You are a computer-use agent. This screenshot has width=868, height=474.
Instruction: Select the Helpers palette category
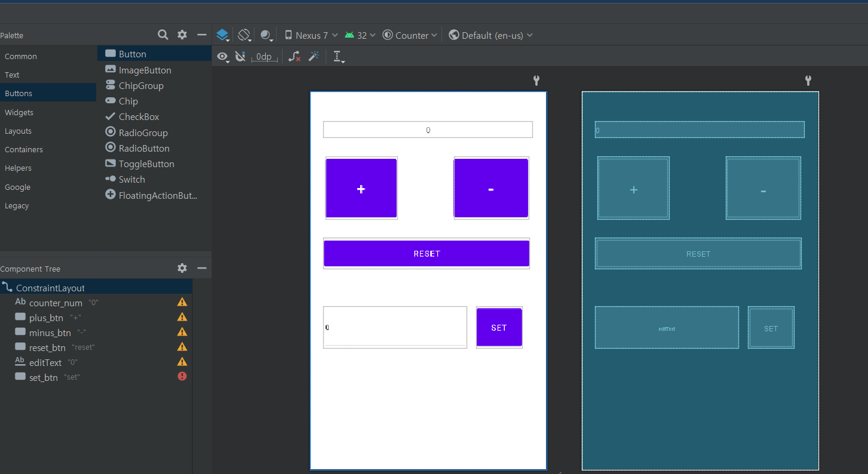tap(48, 168)
